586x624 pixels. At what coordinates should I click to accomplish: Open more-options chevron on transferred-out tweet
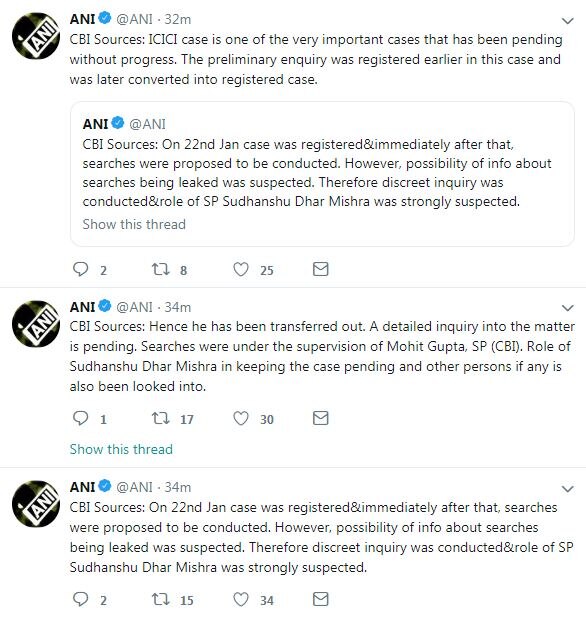pos(567,308)
